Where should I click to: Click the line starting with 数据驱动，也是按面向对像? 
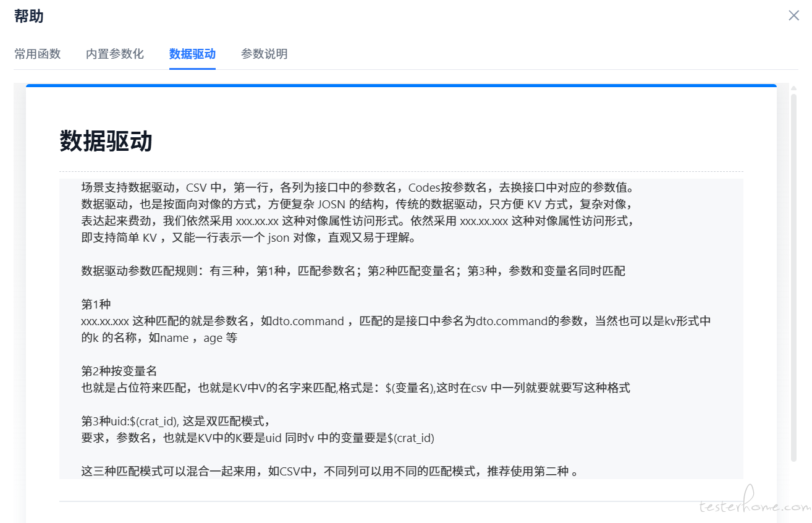357,204
